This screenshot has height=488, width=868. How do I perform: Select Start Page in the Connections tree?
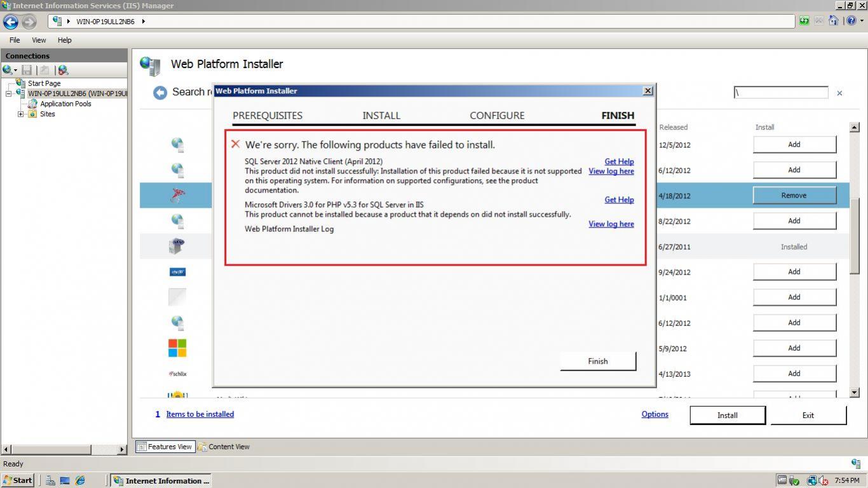pos(44,83)
